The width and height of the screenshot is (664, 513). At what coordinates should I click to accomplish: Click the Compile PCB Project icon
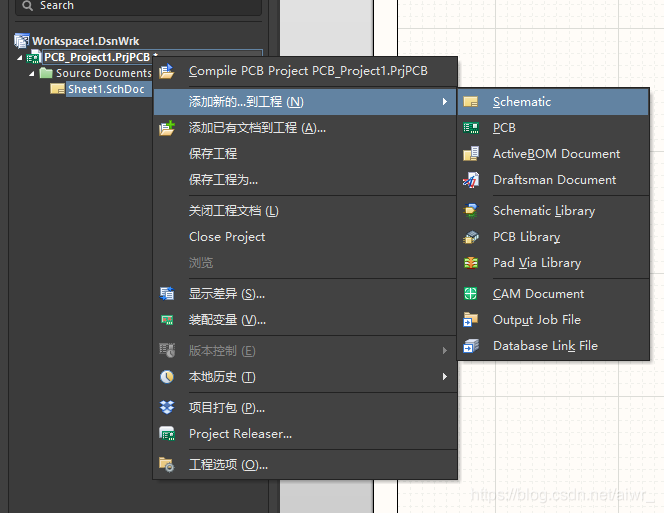tap(167, 71)
